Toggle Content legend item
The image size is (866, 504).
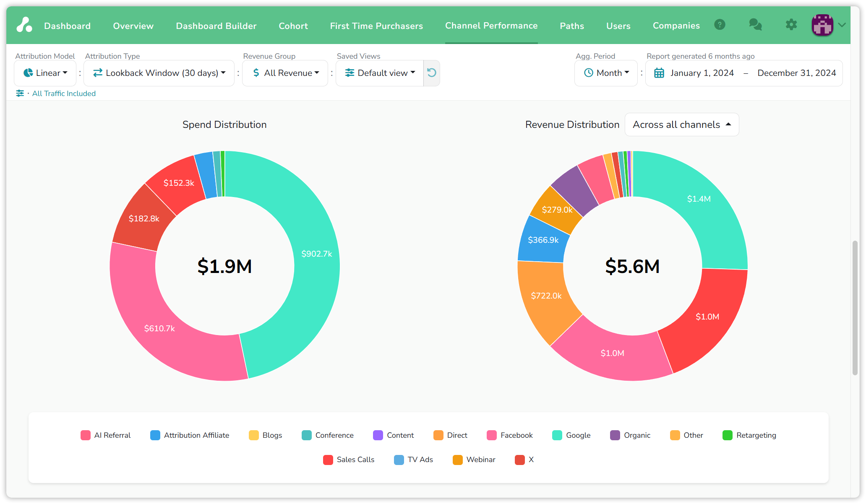click(394, 435)
